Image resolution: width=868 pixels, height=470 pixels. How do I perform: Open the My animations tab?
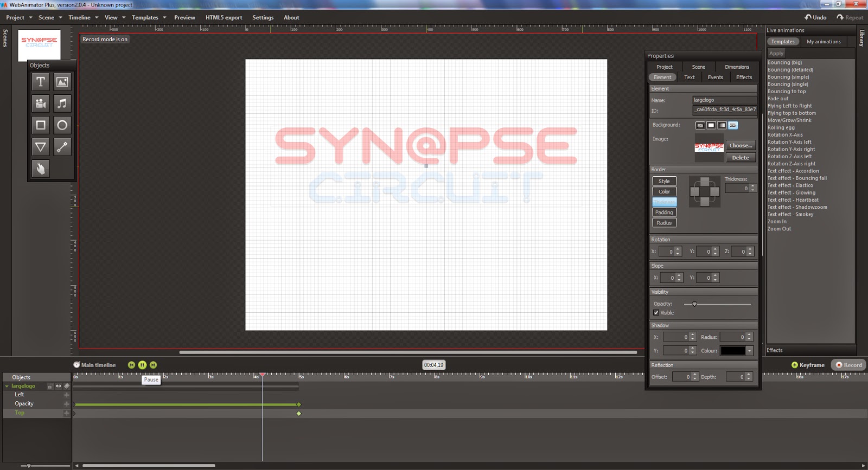pos(824,42)
